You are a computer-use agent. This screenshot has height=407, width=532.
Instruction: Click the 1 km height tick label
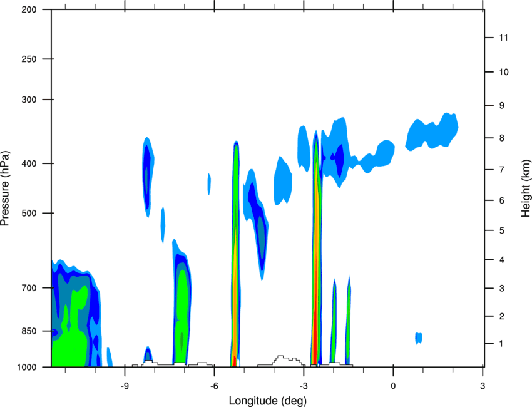click(x=501, y=344)
